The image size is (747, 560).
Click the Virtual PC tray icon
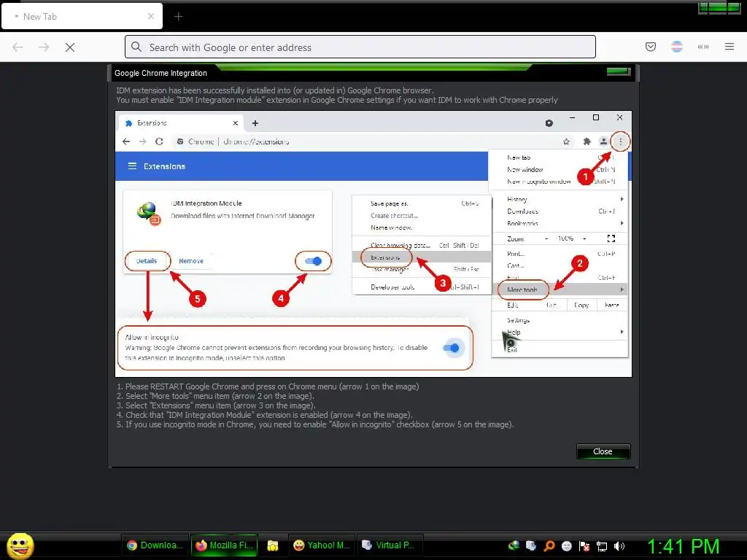tap(531, 545)
